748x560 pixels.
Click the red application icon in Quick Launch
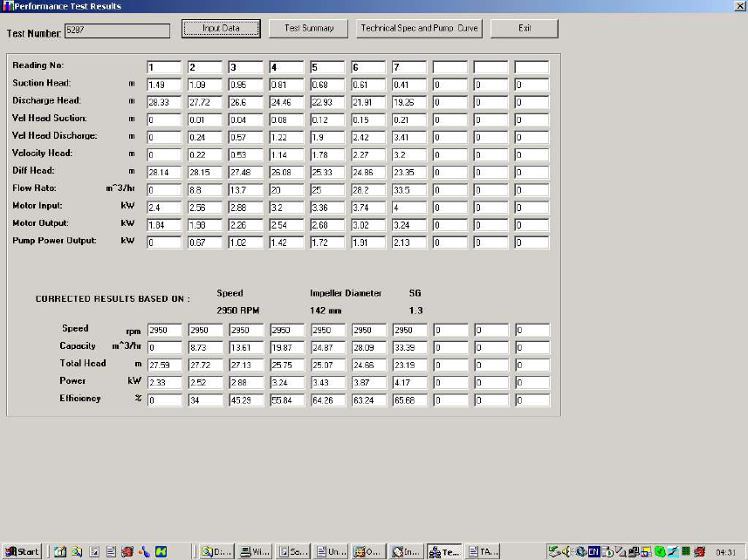tap(127, 551)
